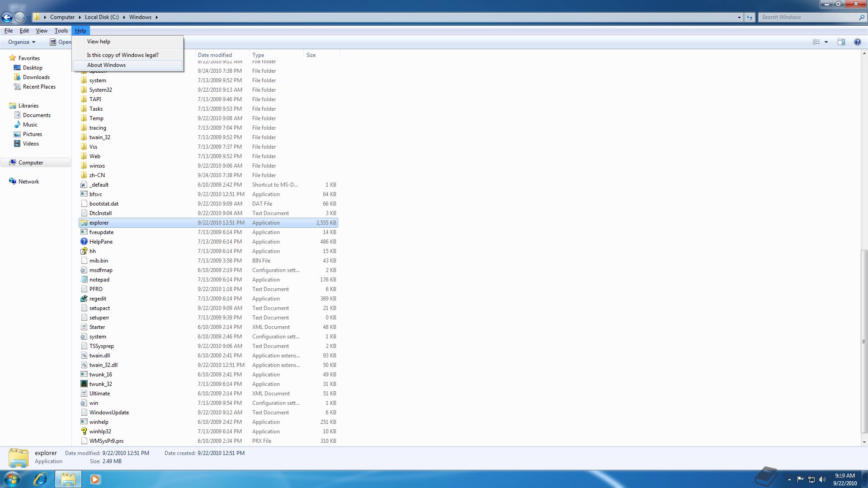Open the Edit menu

click(x=24, y=31)
